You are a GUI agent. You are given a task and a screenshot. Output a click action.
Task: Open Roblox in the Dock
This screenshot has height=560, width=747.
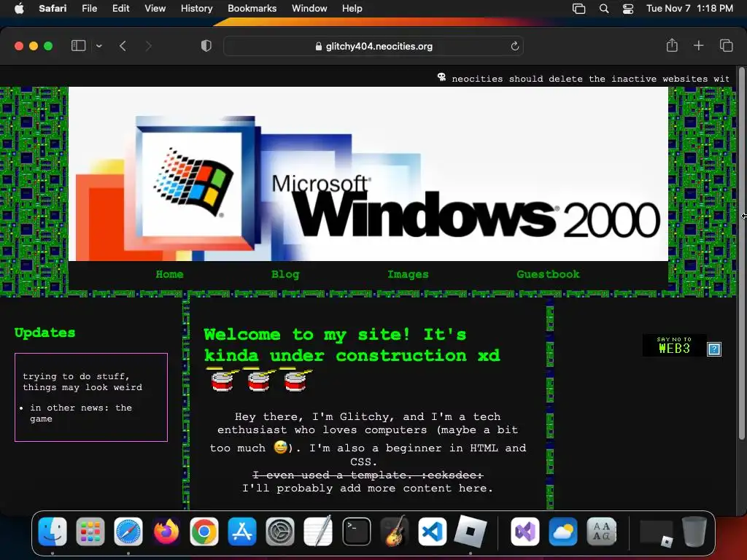pyautogui.click(x=471, y=532)
